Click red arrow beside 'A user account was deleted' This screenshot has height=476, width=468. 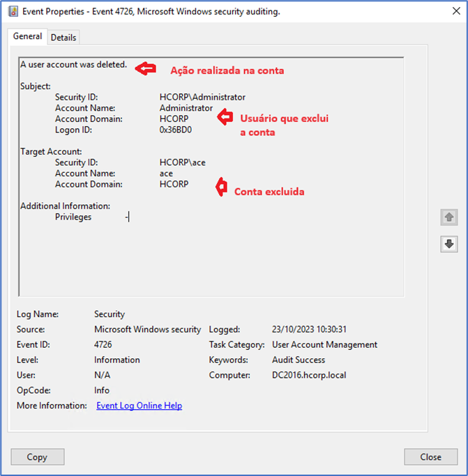(x=146, y=68)
